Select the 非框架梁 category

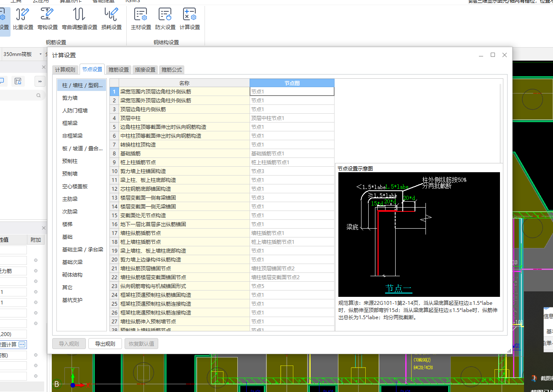click(x=82, y=136)
